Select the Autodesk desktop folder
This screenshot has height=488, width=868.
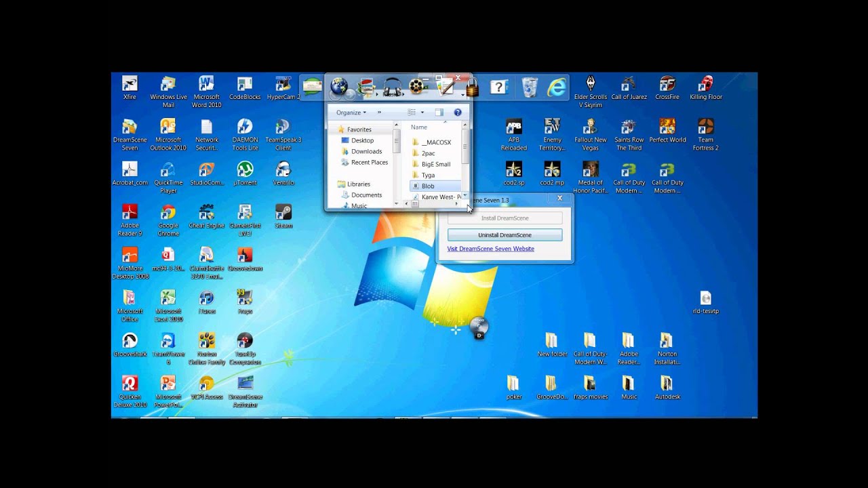(x=667, y=388)
